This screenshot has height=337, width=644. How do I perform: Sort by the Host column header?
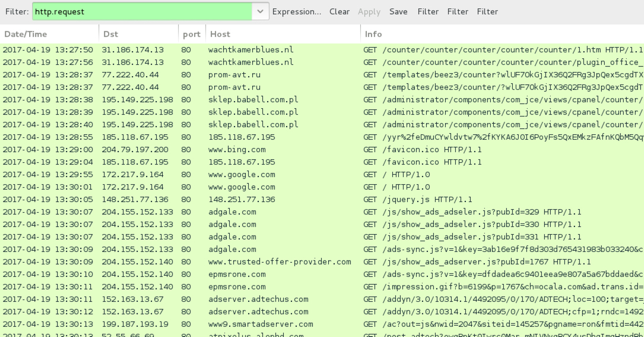(x=283, y=34)
